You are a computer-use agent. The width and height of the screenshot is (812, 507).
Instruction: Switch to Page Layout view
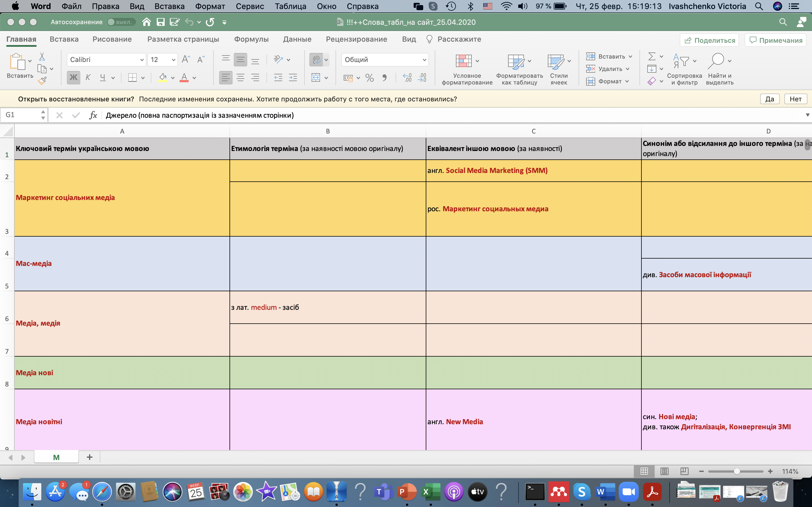664,471
